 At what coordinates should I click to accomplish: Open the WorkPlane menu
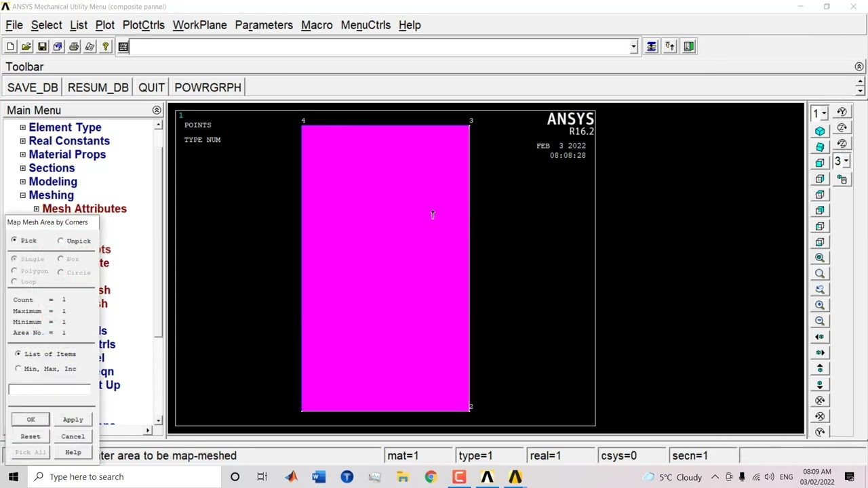click(200, 25)
